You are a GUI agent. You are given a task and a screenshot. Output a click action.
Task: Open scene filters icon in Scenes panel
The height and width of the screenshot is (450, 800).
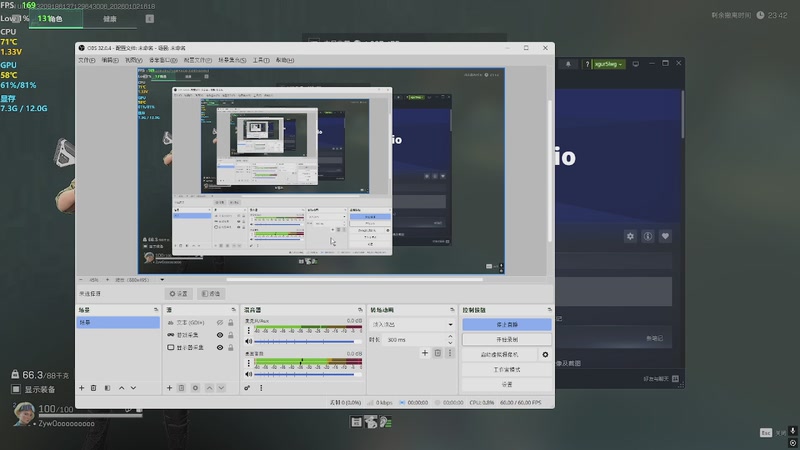pos(107,388)
